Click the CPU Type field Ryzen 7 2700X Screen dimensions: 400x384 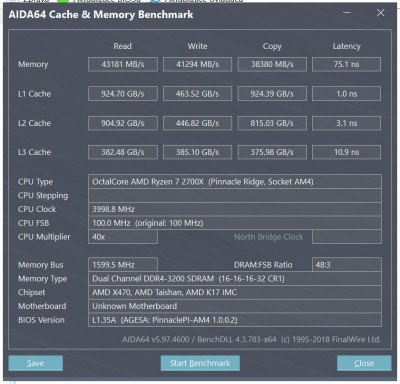pos(235,182)
